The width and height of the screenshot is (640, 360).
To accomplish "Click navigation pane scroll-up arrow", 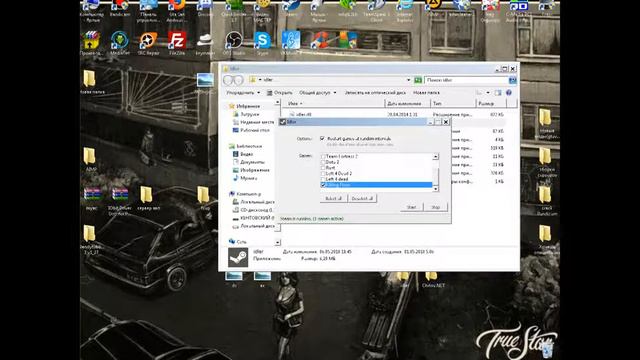I will point(278,102).
